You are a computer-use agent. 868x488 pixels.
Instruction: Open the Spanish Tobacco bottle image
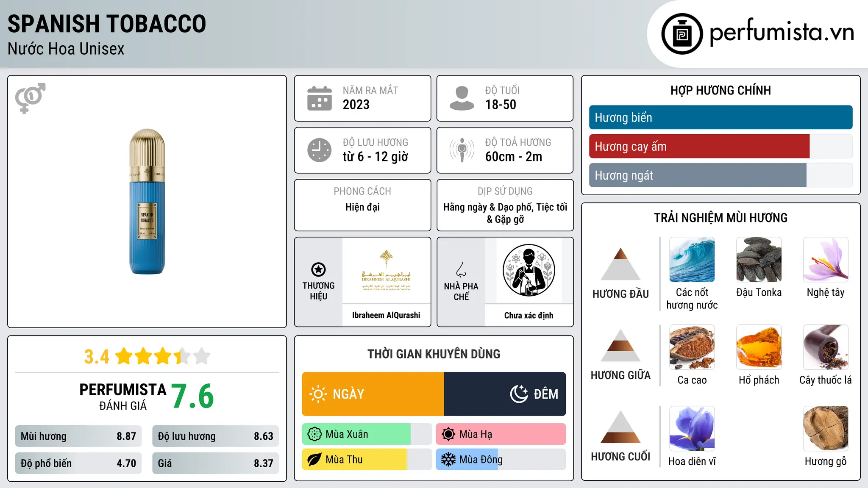147,202
